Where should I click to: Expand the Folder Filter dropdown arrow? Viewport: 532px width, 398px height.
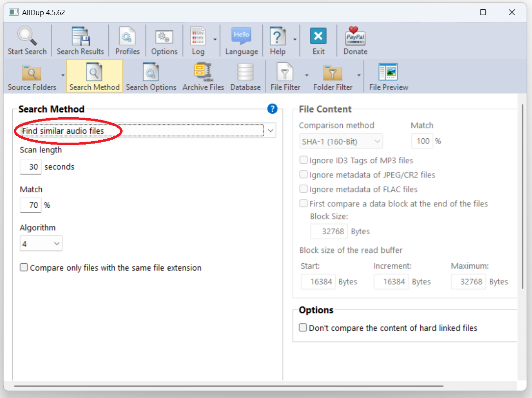tap(359, 75)
